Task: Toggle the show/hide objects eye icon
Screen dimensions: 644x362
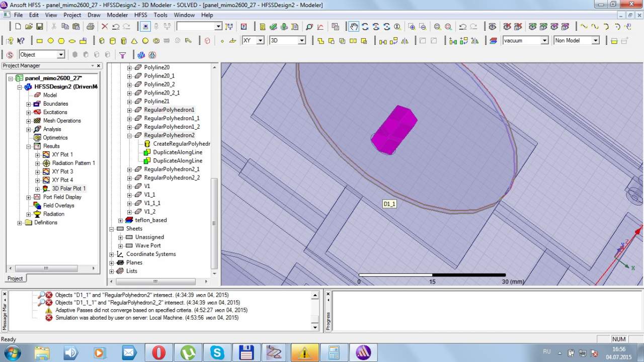Action: tap(492, 27)
